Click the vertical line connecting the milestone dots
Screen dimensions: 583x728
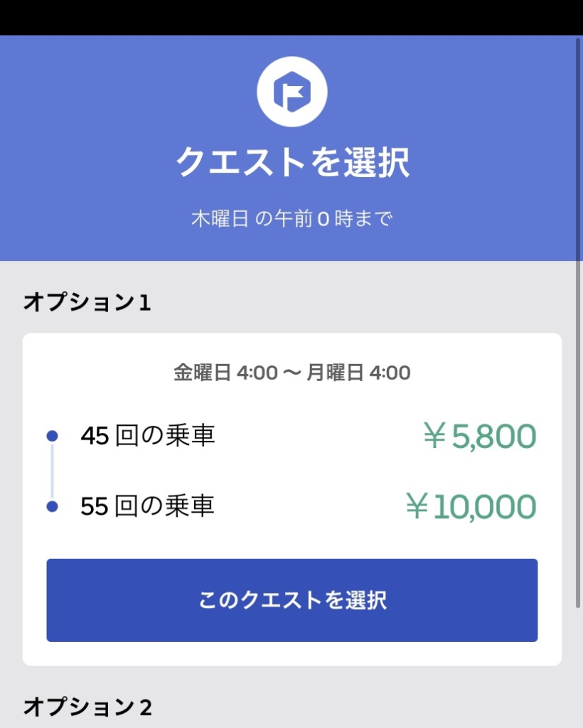pyautogui.click(x=52, y=471)
